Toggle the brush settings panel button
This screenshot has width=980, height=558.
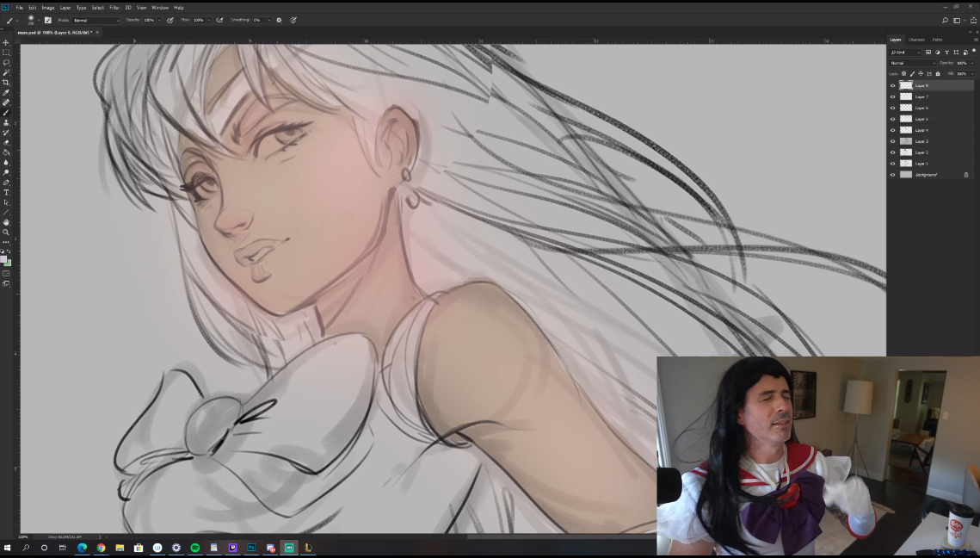[x=48, y=20]
